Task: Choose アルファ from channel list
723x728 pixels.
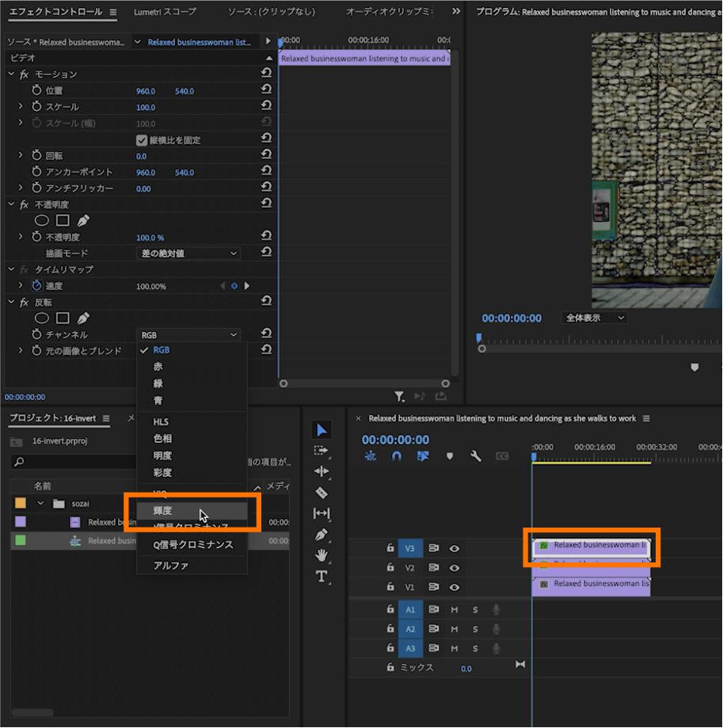Action: tap(170, 566)
